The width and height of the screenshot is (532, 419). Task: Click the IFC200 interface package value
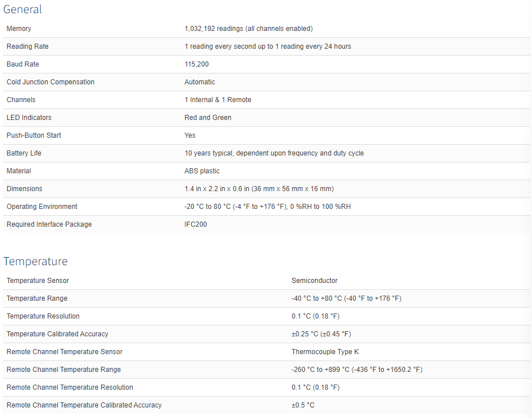196,224
